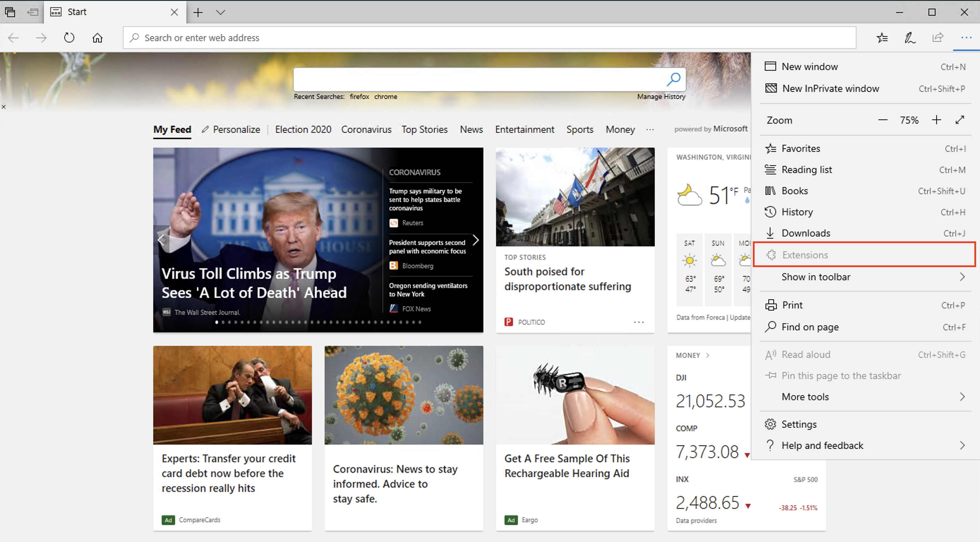The height and width of the screenshot is (542, 980).
Task: Enter full screen via zoom arrow icon
Action: click(x=960, y=120)
